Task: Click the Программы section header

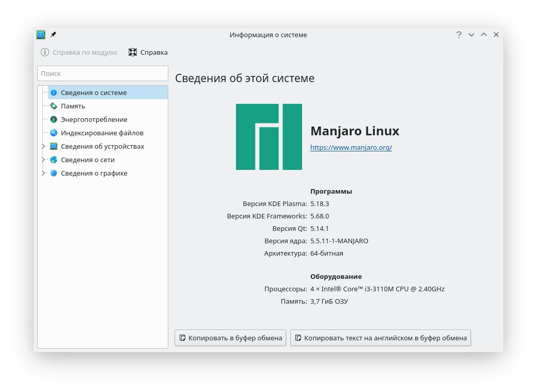Action: (331, 191)
